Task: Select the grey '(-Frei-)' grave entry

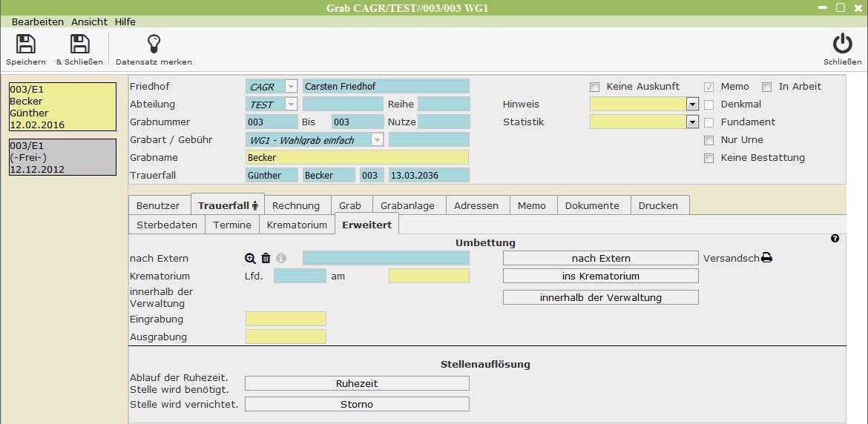Action: 62,157
